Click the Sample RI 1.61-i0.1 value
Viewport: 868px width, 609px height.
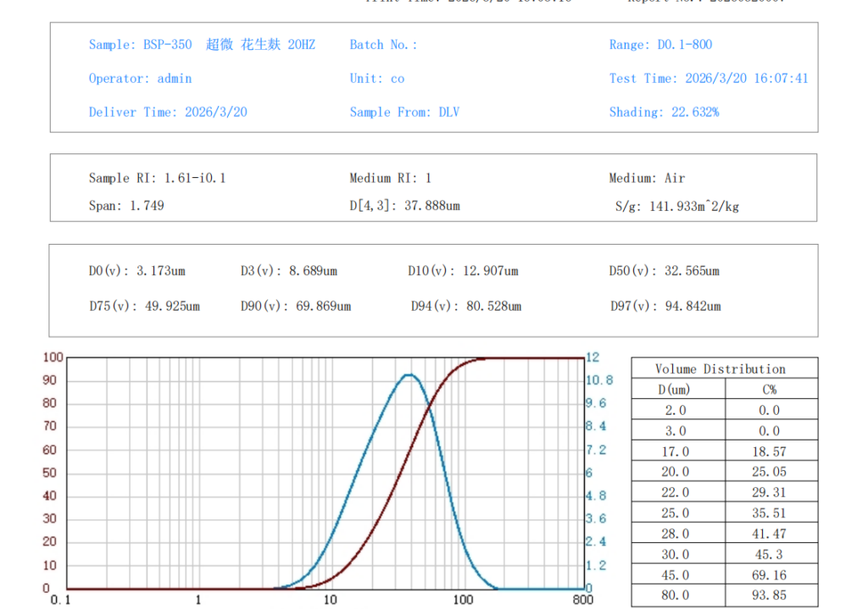(157, 179)
